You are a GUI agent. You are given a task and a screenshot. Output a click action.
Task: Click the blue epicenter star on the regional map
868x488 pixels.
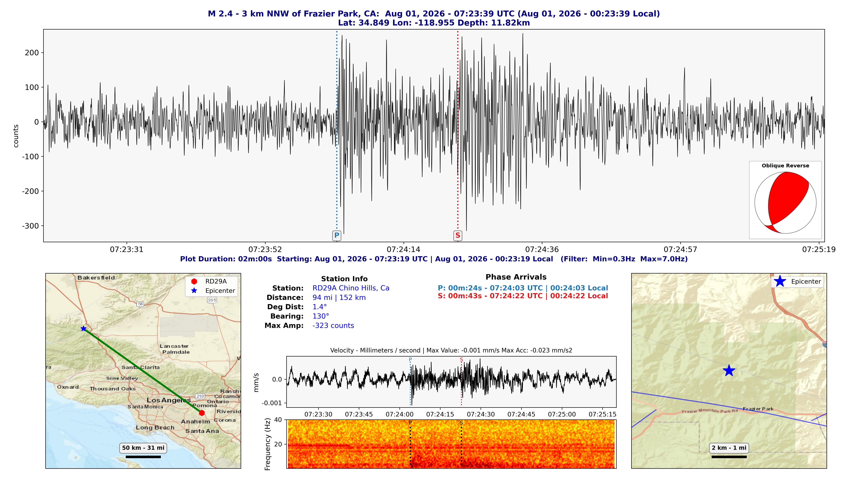pyautogui.click(x=84, y=328)
